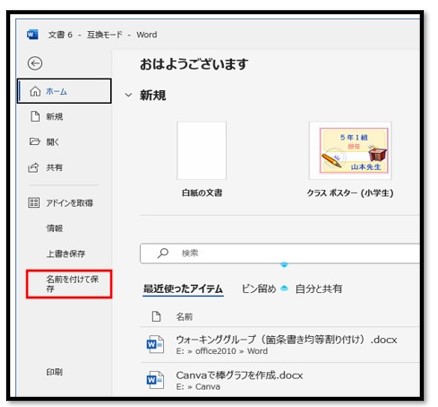Screen dimensions: 438x407
Task: Switch to 自分と共有 tab
Action: coord(318,289)
